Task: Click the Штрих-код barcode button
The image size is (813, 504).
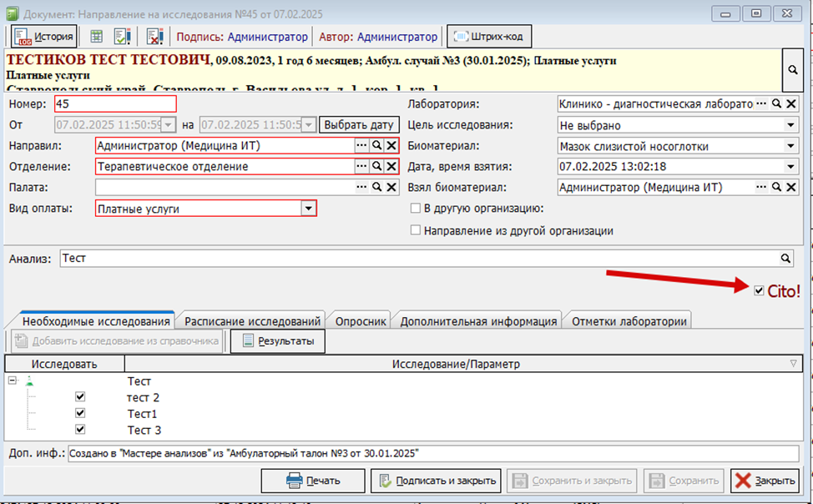Action: 489,37
